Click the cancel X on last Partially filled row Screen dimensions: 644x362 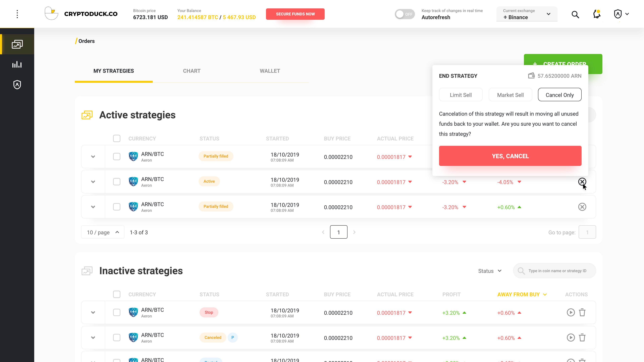point(582,207)
